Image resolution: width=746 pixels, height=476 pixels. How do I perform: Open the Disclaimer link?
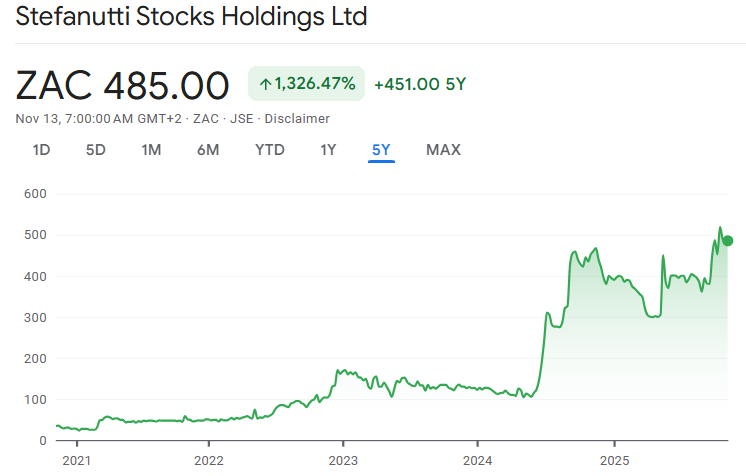(x=300, y=119)
